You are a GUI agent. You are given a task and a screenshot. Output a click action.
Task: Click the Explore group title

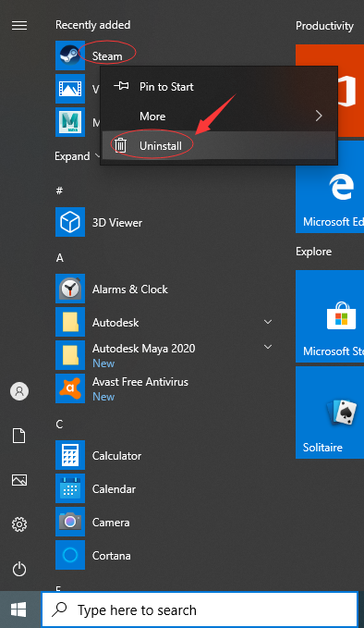313,252
